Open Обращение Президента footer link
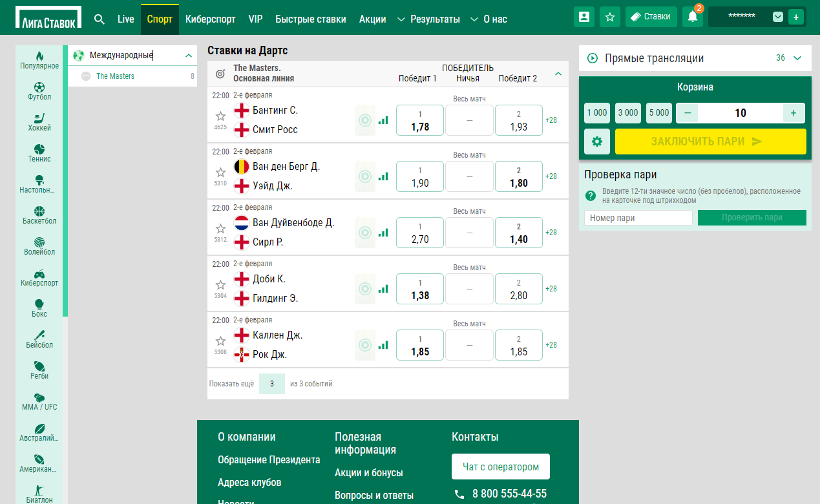 coord(269,460)
